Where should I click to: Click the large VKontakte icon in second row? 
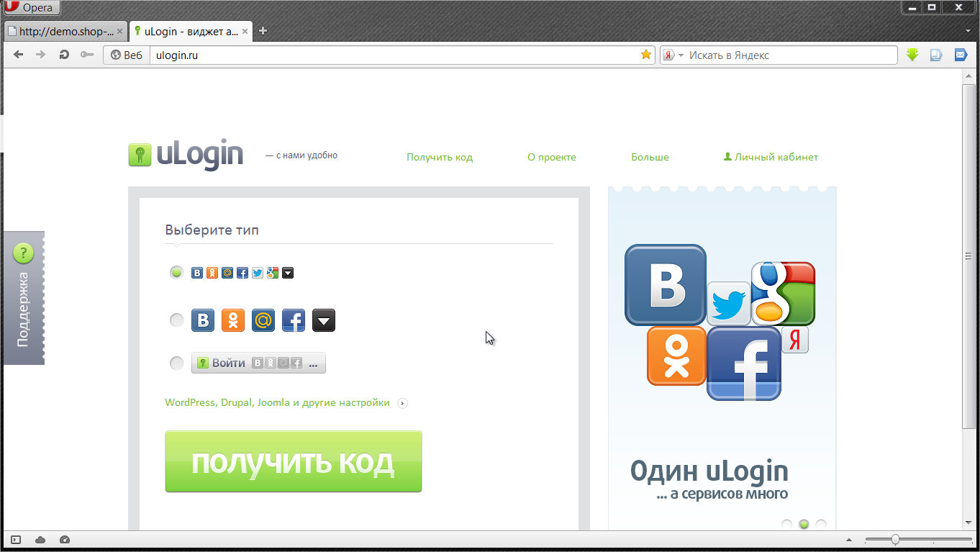pos(203,320)
